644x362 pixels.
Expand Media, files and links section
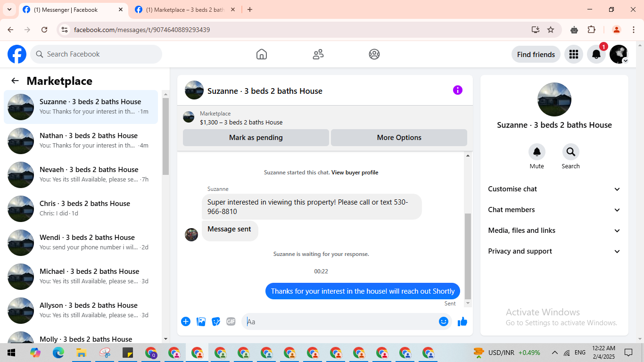[554, 230]
